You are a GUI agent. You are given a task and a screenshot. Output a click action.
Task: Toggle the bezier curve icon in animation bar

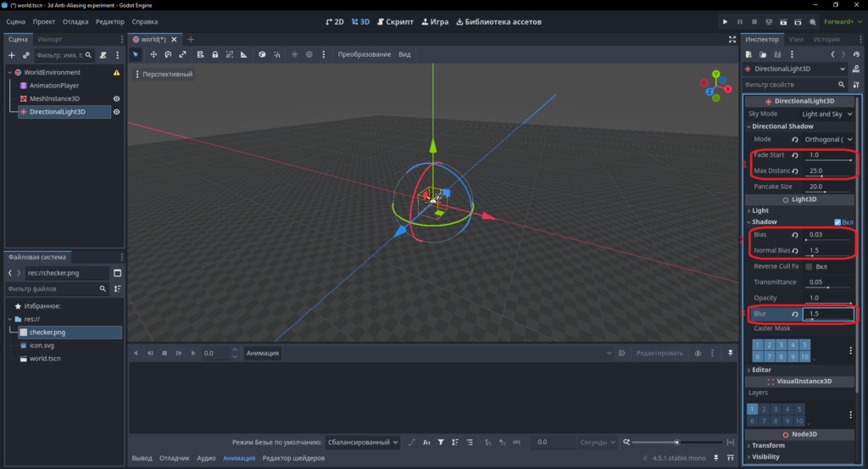coord(412,442)
